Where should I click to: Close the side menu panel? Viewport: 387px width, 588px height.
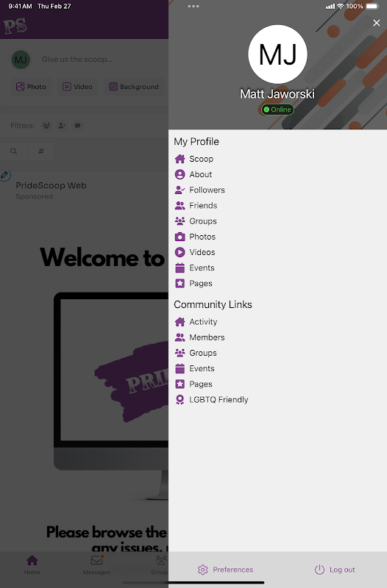(377, 23)
